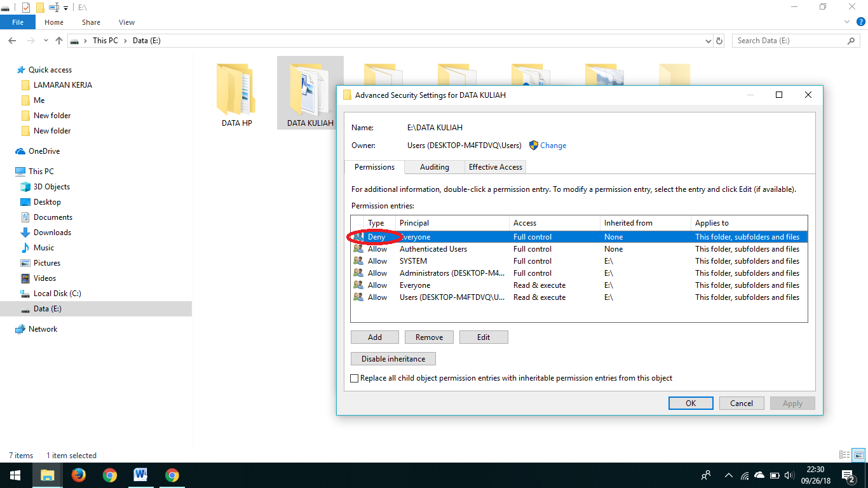
Task: Select the Allow SYSTEM permission row
Action: [x=445, y=261]
